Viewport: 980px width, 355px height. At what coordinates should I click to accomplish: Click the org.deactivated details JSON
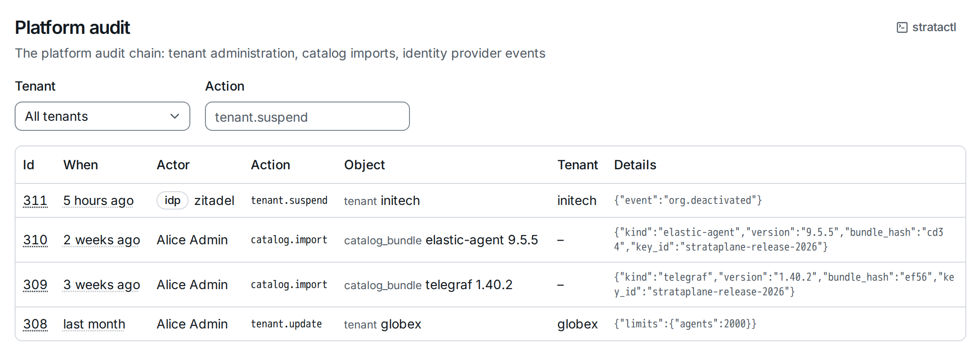[x=688, y=200]
